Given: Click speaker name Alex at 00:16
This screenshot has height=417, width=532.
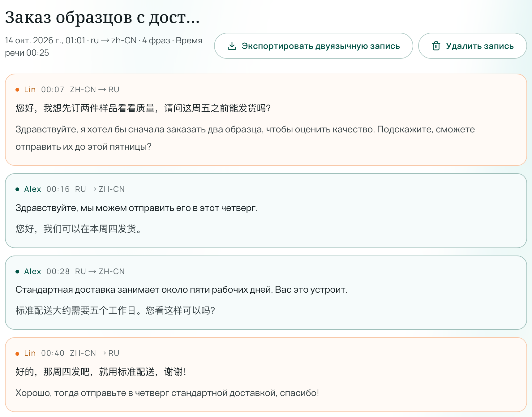Looking at the screenshot, I should 32,189.
